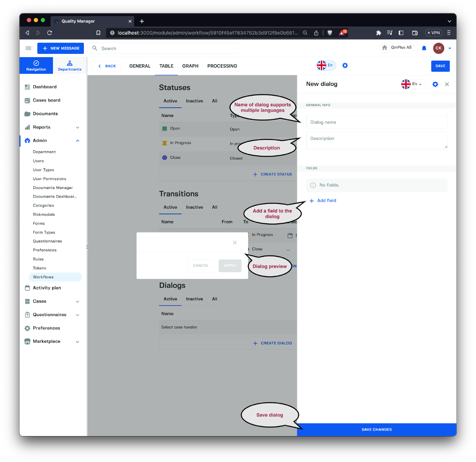Screen dimensions: 476x462
Task: Open the Departments tree view
Action: click(70, 66)
